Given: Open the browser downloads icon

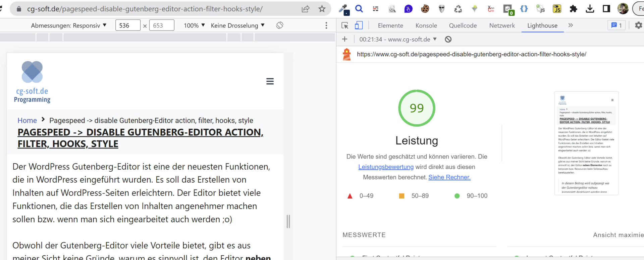Looking at the screenshot, I should (x=590, y=9).
